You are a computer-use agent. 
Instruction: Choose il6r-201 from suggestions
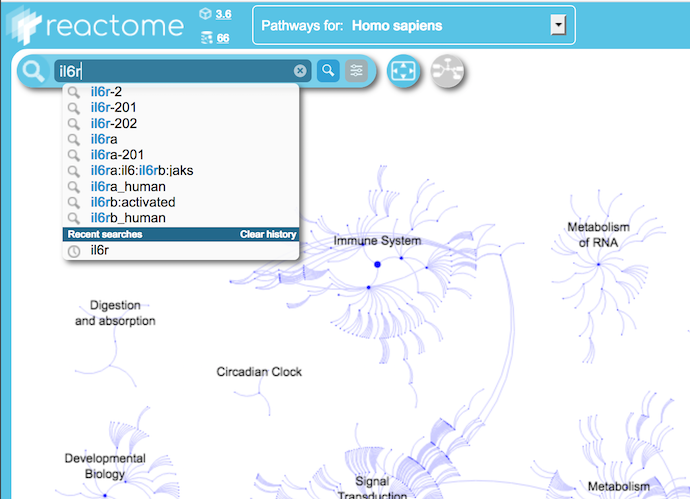coord(113,108)
